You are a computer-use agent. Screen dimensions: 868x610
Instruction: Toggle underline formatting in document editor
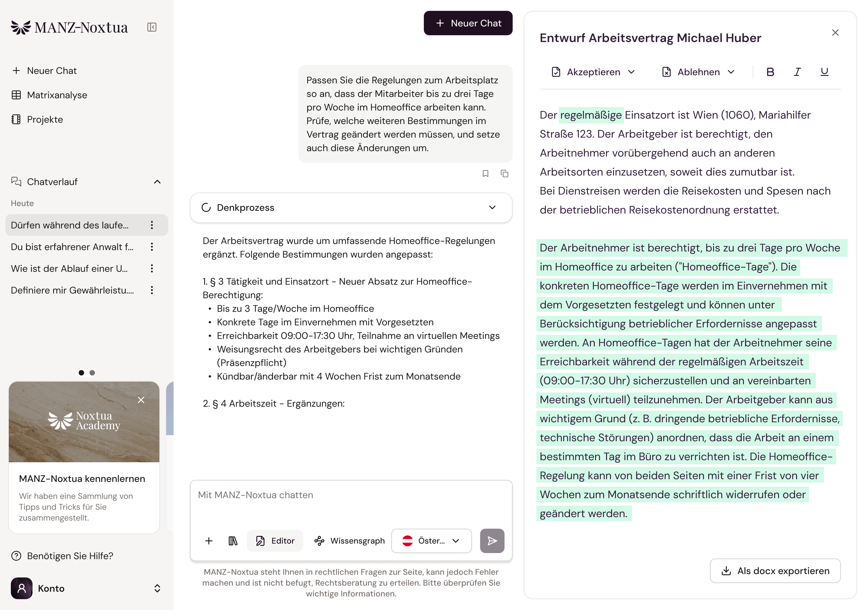click(824, 72)
